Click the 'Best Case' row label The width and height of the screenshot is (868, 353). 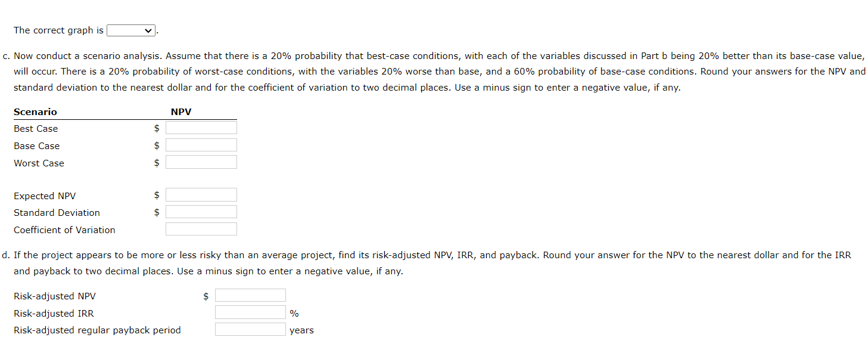36,128
